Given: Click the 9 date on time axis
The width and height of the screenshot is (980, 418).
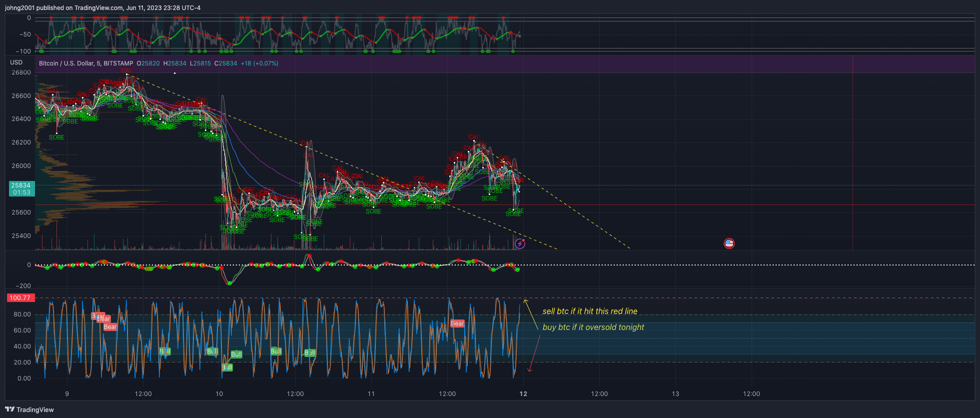Looking at the screenshot, I should (67, 394).
